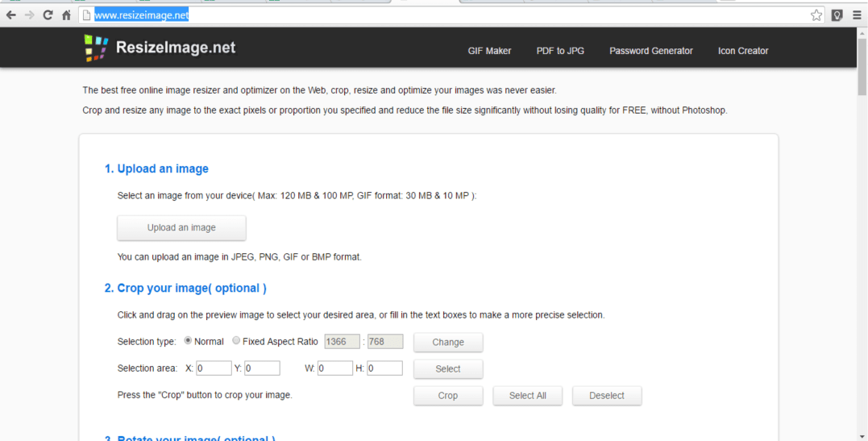The image size is (868, 441).
Task: Select the Fixed Aspect Ratio option
Action: 236,341
